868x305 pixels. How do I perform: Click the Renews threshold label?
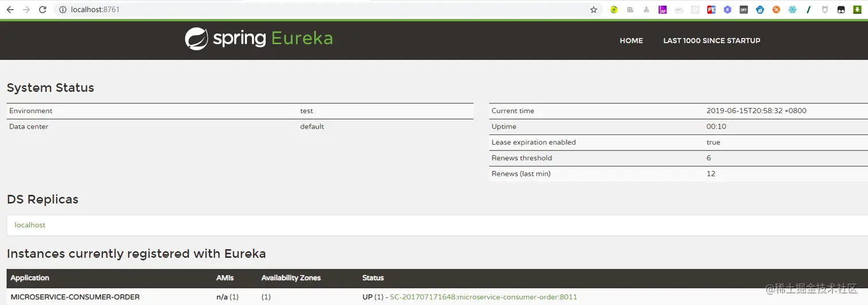point(522,158)
